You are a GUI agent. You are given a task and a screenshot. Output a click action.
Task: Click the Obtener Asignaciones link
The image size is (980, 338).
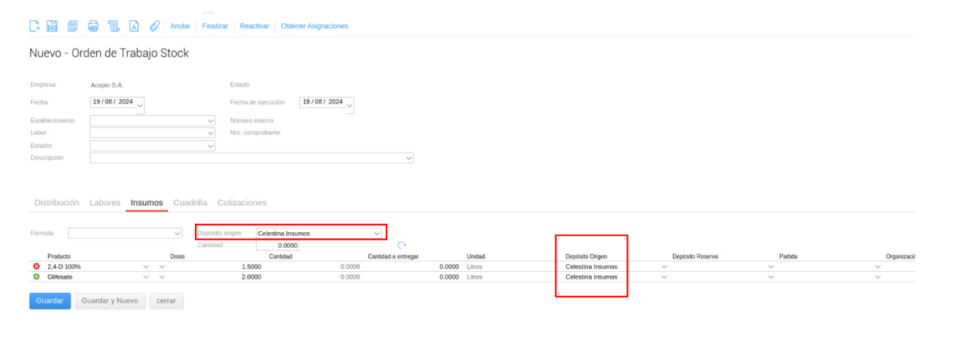[x=314, y=26]
